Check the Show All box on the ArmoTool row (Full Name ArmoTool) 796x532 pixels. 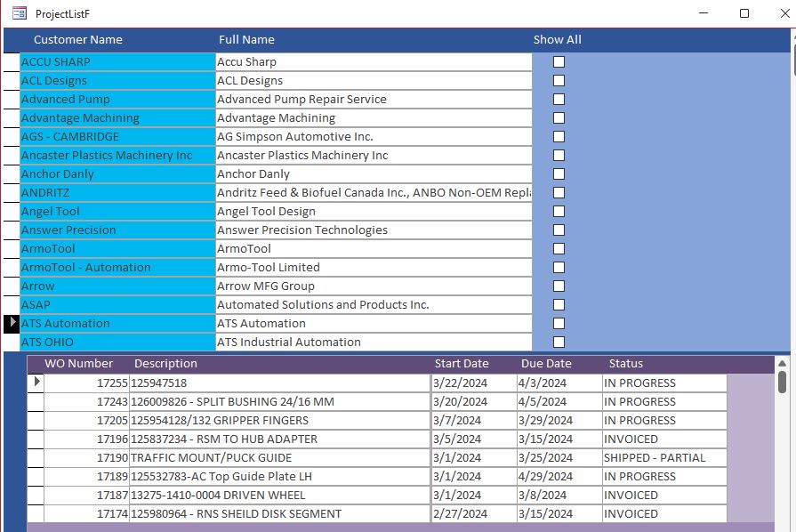(x=559, y=249)
